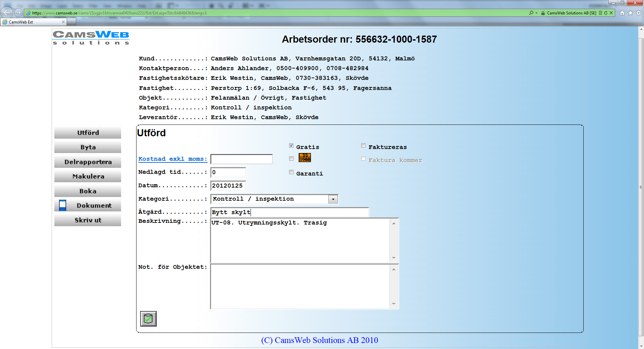Image resolution: width=644 pixels, height=349 pixels.
Task: Click the Delrapportera button
Action: [x=88, y=162]
